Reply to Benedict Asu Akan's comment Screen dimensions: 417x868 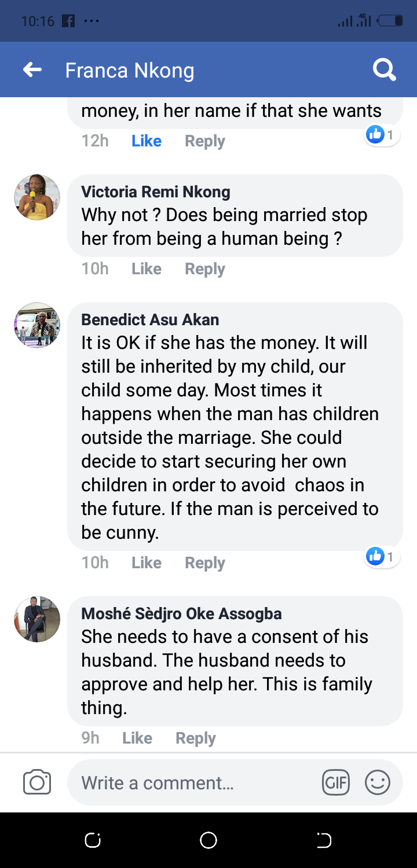(204, 563)
